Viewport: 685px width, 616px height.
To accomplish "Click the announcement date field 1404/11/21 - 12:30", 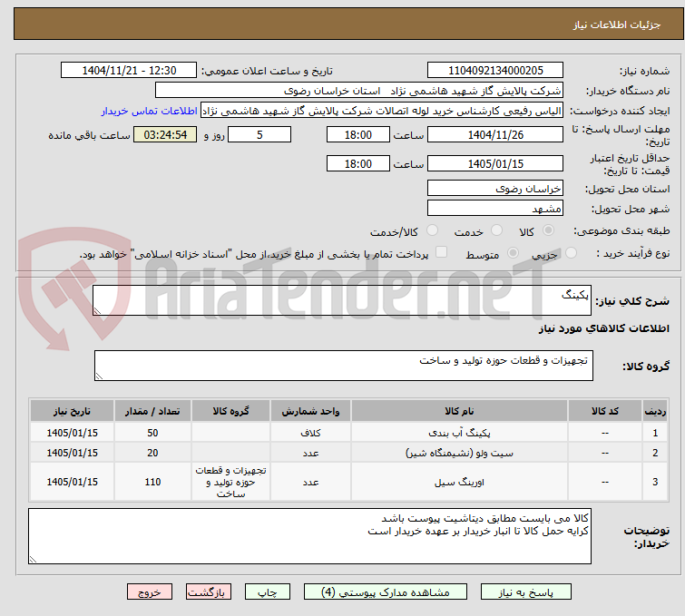I will coord(129,71).
